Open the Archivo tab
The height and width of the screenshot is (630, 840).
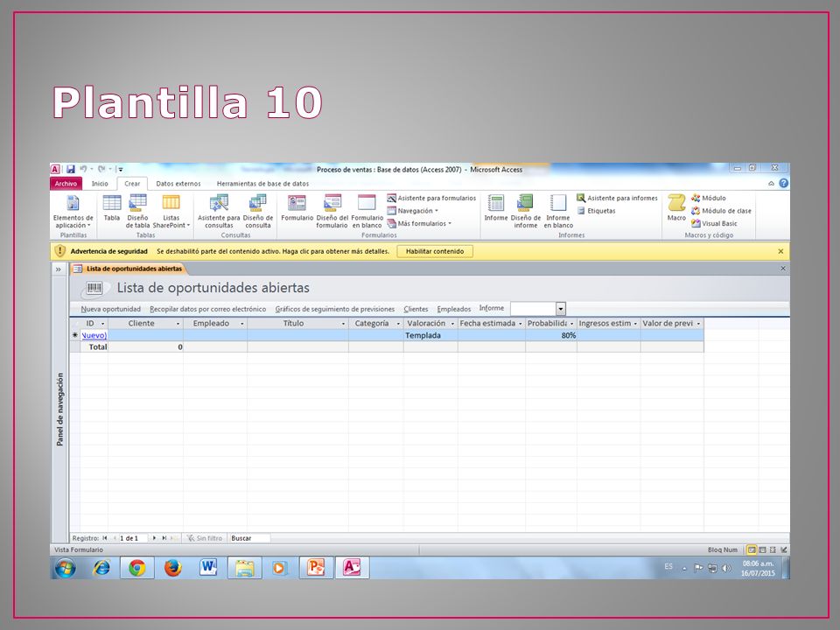click(x=66, y=184)
